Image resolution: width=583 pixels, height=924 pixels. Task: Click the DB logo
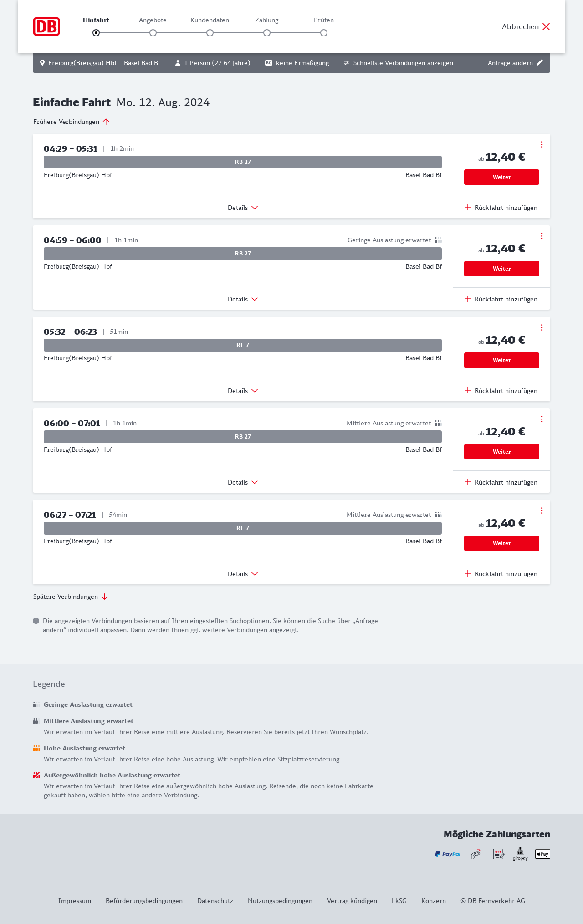(46, 26)
